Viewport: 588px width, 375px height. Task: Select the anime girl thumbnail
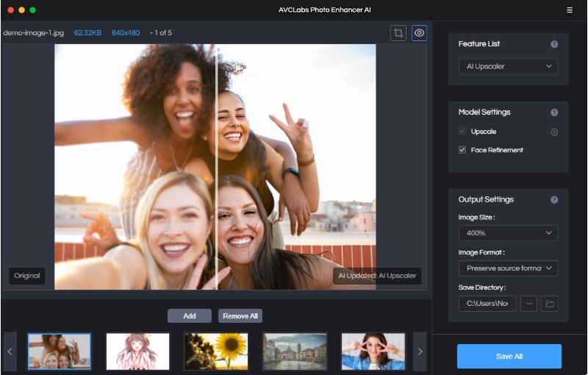coord(137,351)
